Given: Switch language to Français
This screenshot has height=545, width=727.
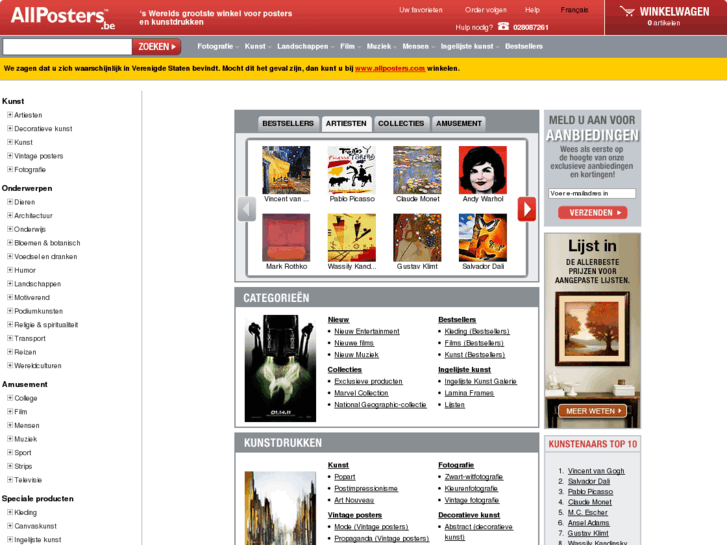Looking at the screenshot, I should point(574,10).
